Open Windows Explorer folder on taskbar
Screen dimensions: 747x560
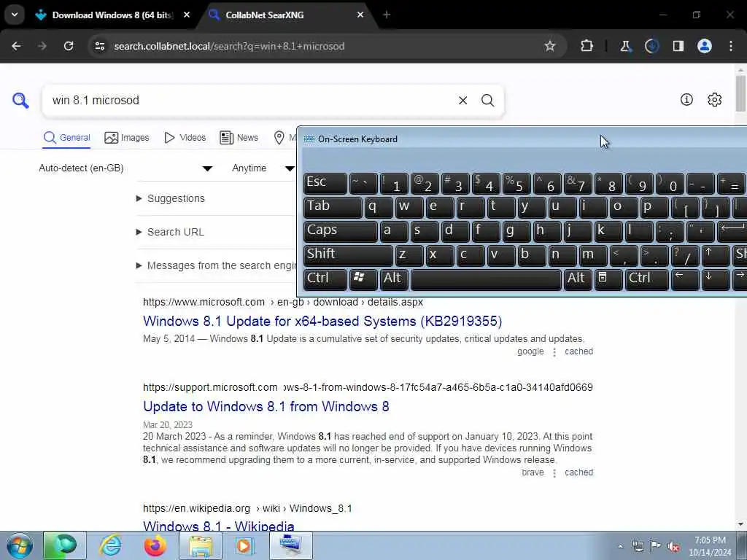tap(201, 545)
